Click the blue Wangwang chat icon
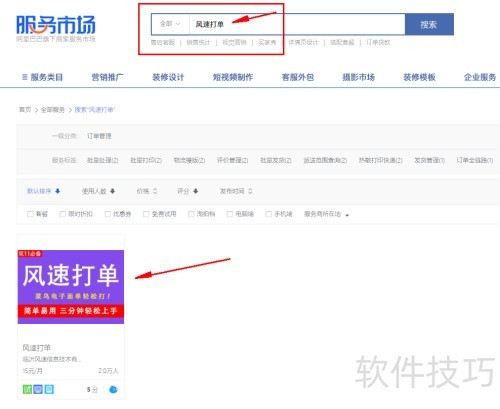The height and width of the screenshot is (409, 500). click(113, 389)
